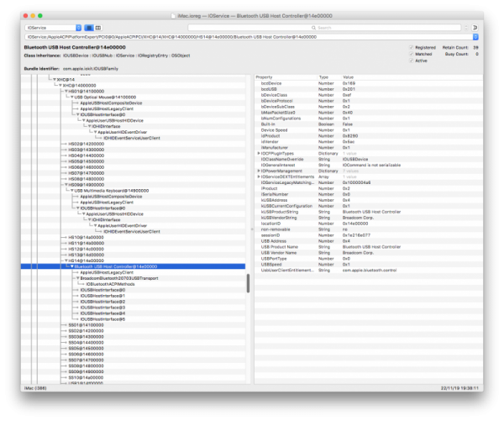Viewport: 504px width, 421px height.
Task: Expand the IOCFPlugInTypes dictionary
Action: [x=259, y=154]
